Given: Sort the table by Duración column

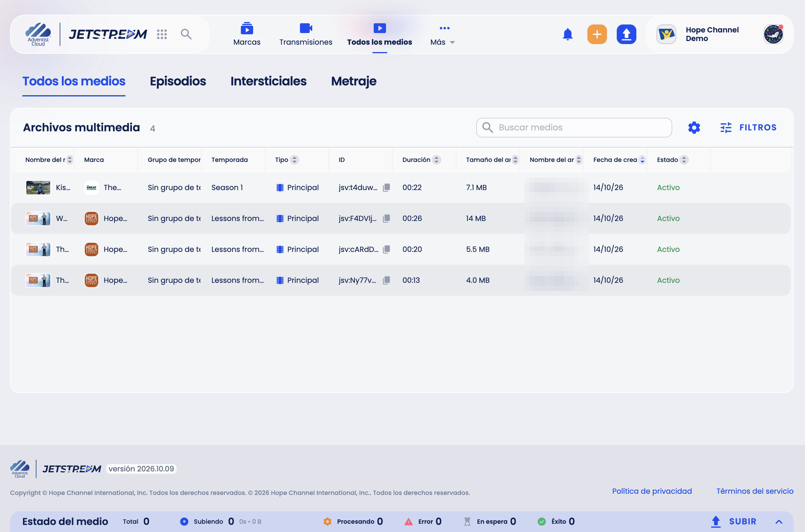Looking at the screenshot, I should (x=436, y=160).
